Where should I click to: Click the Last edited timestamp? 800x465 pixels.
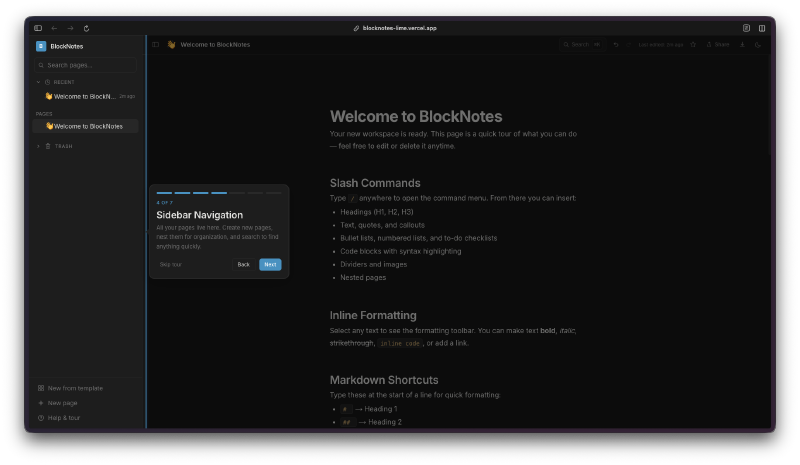point(661,44)
